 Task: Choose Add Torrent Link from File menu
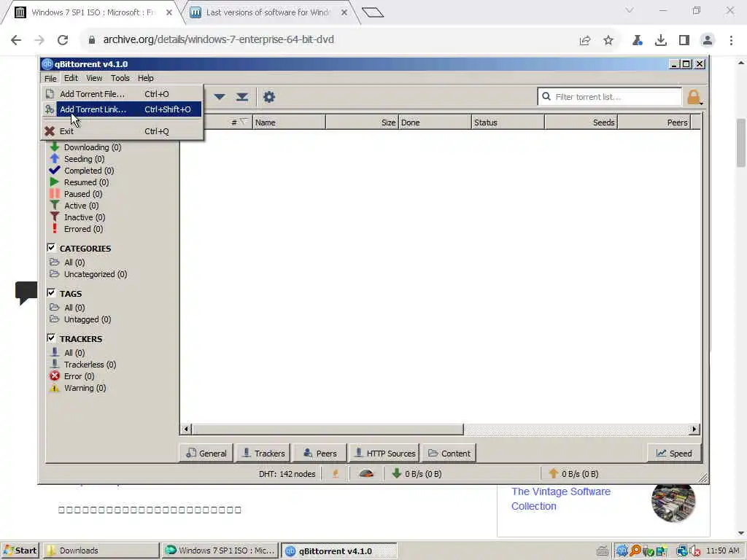[122, 109]
